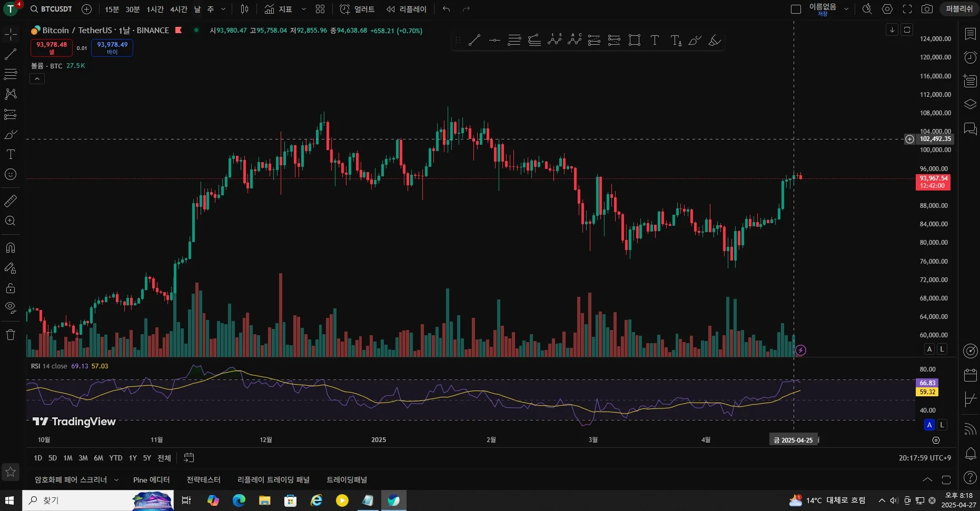Viewport: 980px width, 511px height.
Task: Take a chart snapshot with camera icon
Action: 927,9
